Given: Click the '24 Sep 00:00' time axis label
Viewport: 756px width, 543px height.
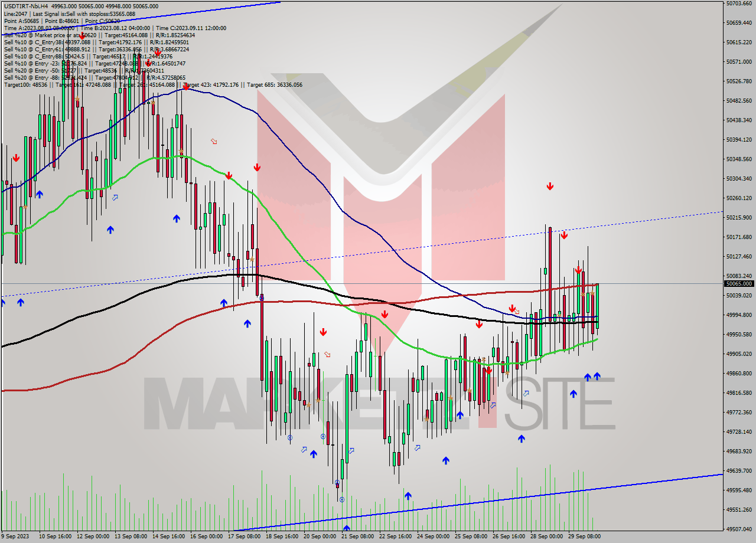Looking at the screenshot, I should click(433, 537).
